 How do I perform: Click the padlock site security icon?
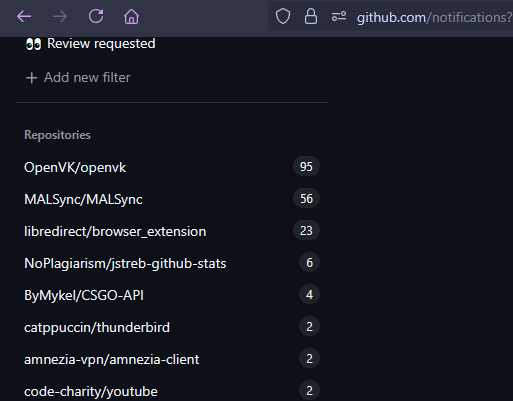click(x=311, y=16)
